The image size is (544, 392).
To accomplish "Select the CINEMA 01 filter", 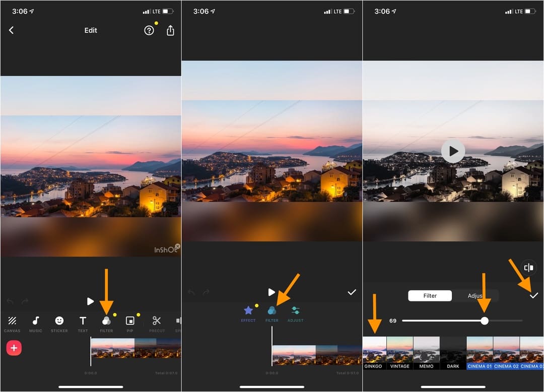I will 480,353.
